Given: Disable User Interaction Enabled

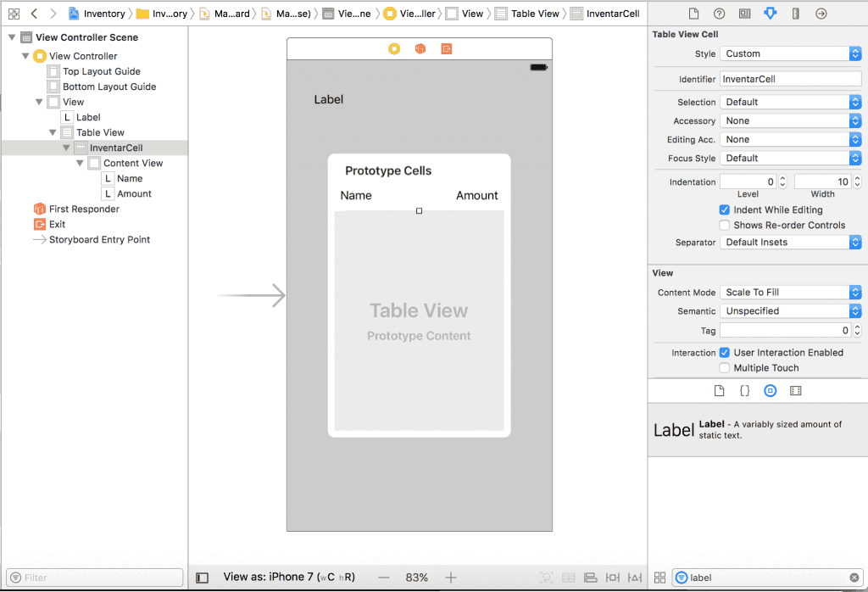Looking at the screenshot, I should tap(724, 353).
